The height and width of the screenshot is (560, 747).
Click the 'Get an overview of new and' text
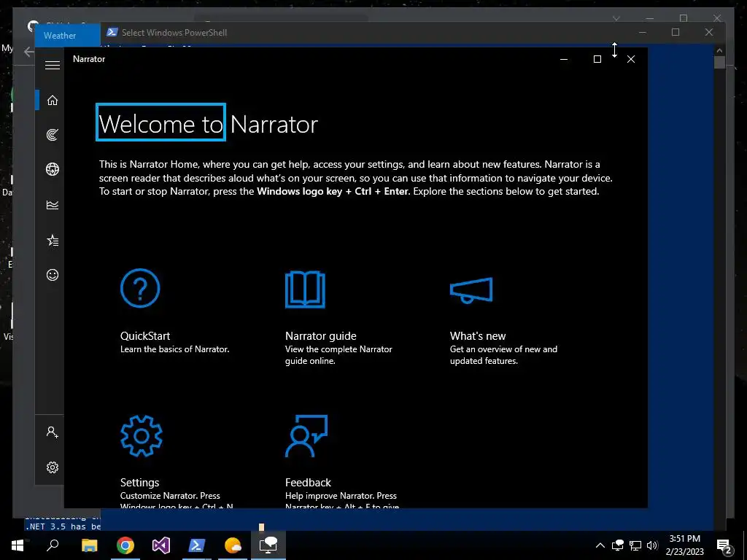click(503, 349)
